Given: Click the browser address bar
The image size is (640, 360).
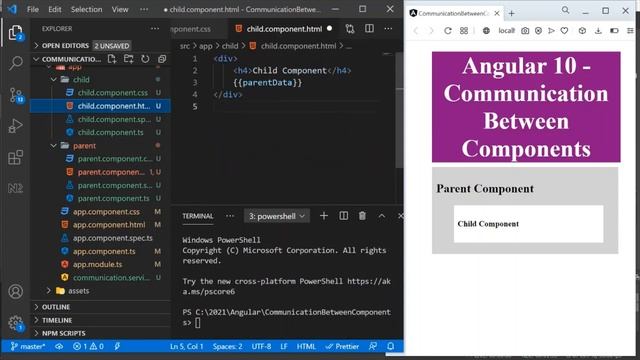Looking at the screenshot, I should (507, 31).
